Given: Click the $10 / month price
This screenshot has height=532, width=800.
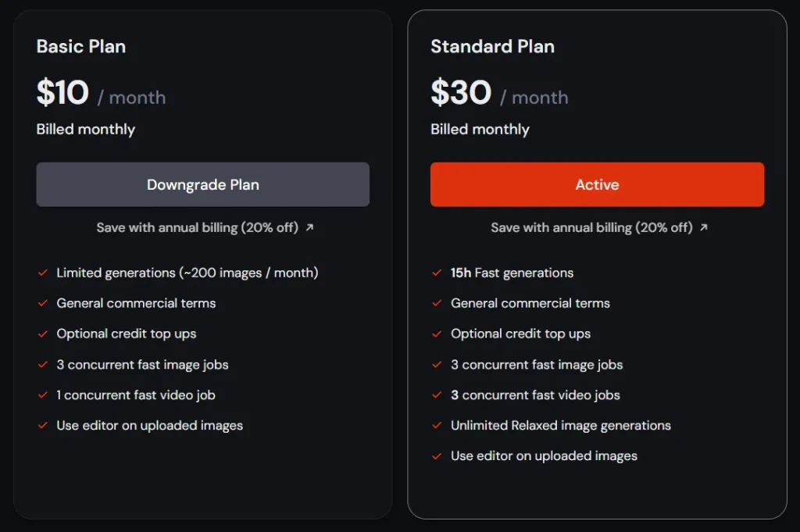Looking at the screenshot, I should point(101,93).
